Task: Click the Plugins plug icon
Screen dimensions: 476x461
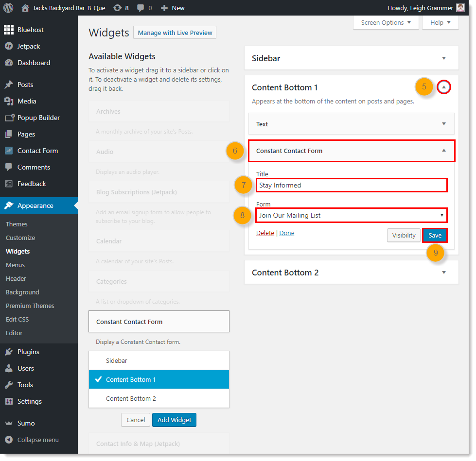Action: [9, 352]
